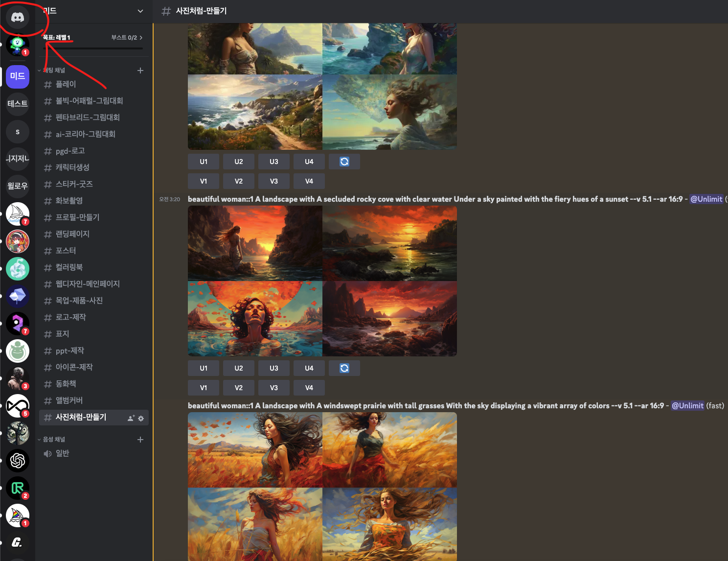This screenshot has width=728, height=561.
Task: Open the 니지저니 server
Action: pyautogui.click(x=18, y=159)
